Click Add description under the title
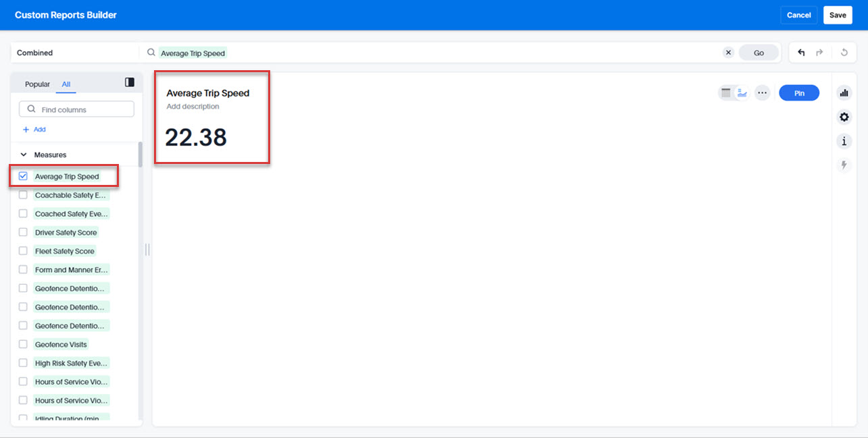 pos(193,107)
